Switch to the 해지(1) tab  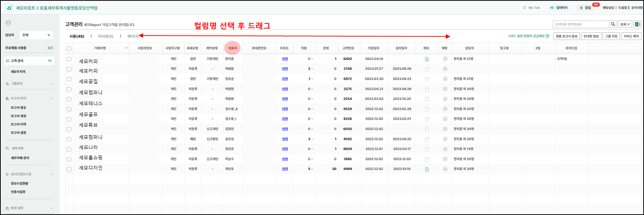pos(133,36)
